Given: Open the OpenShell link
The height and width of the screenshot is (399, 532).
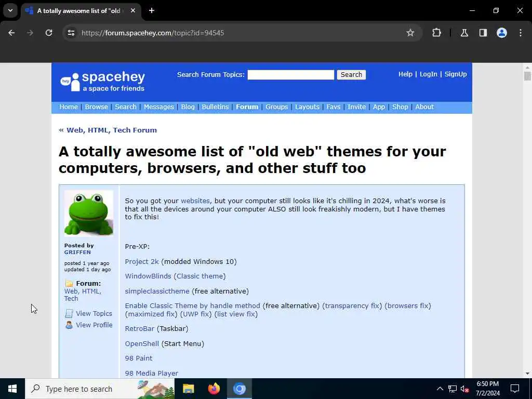Looking at the screenshot, I should 142,344.
